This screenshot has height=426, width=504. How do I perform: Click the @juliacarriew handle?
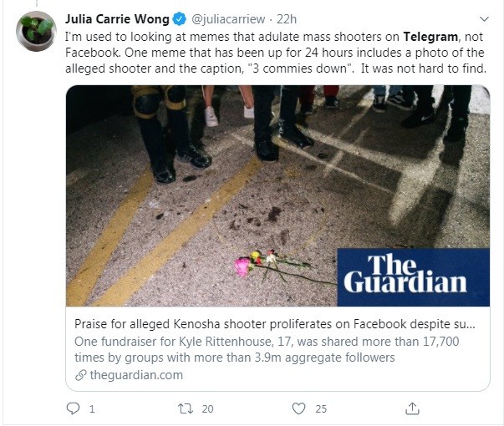click(228, 19)
